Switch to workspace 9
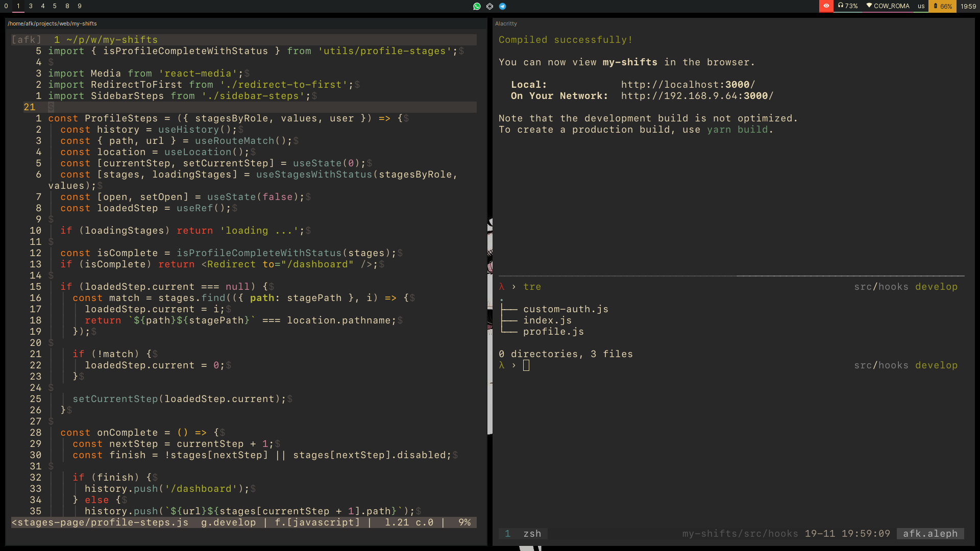The height and width of the screenshot is (551, 980). 80,6
